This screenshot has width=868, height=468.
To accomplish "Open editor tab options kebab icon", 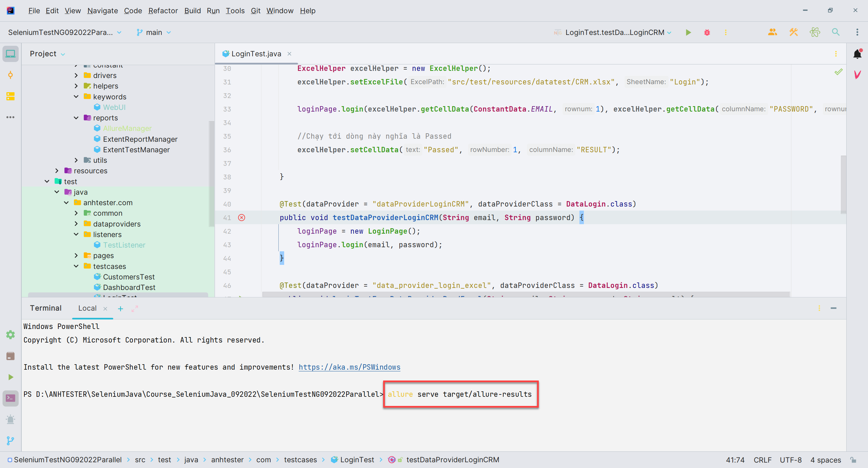I will [x=836, y=54].
